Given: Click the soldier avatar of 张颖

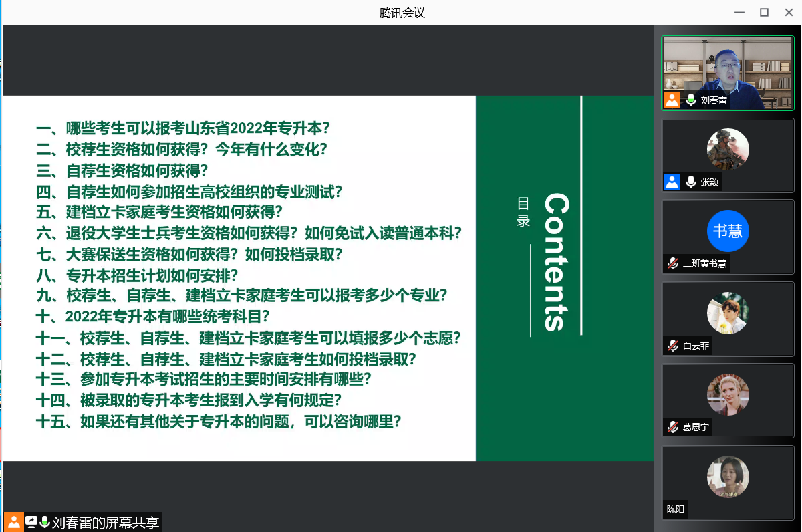Looking at the screenshot, I should (728, 149).
